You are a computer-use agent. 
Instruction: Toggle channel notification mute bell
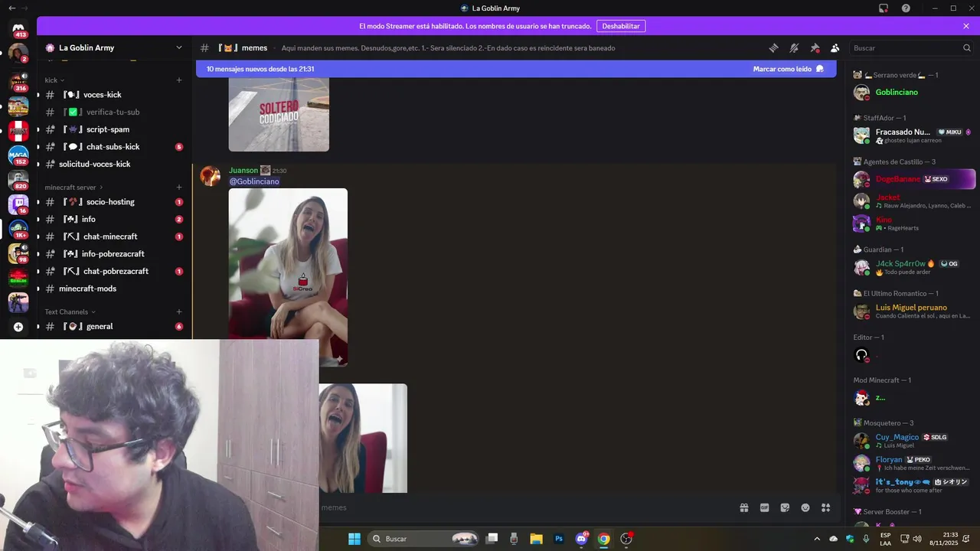(794, 47)
